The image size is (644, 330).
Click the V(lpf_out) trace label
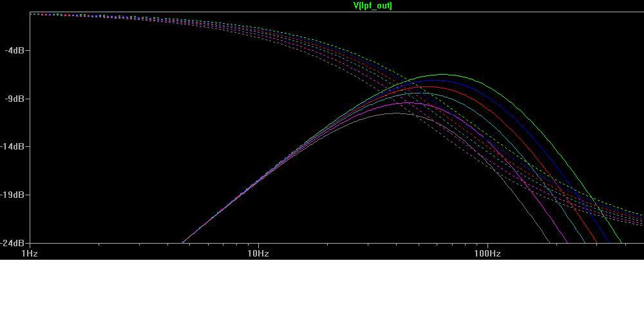point(372,5)
